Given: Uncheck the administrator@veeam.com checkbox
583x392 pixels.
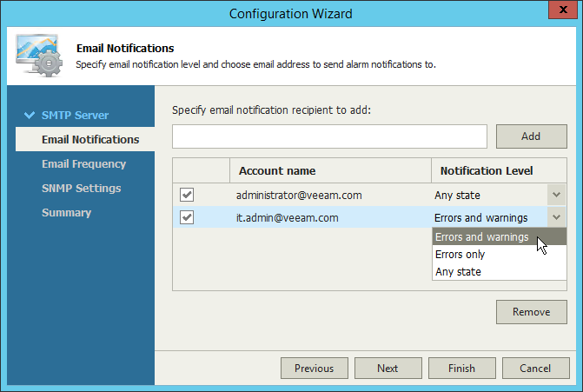Looking at the screenshot, I should [x=187, y=196].
